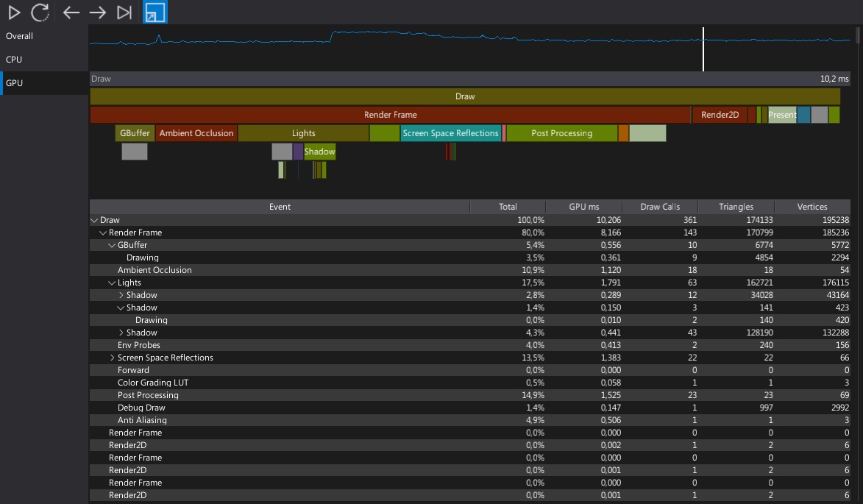Collapse the Lights tree node
Viewport: 863px width, 504px height.
click(110, 282)
